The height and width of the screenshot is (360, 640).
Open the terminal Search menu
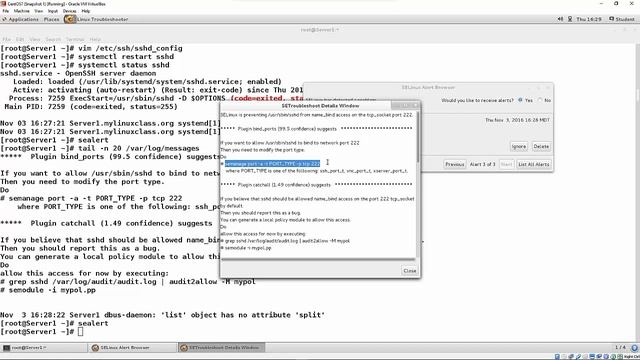(x=53, y=39)
